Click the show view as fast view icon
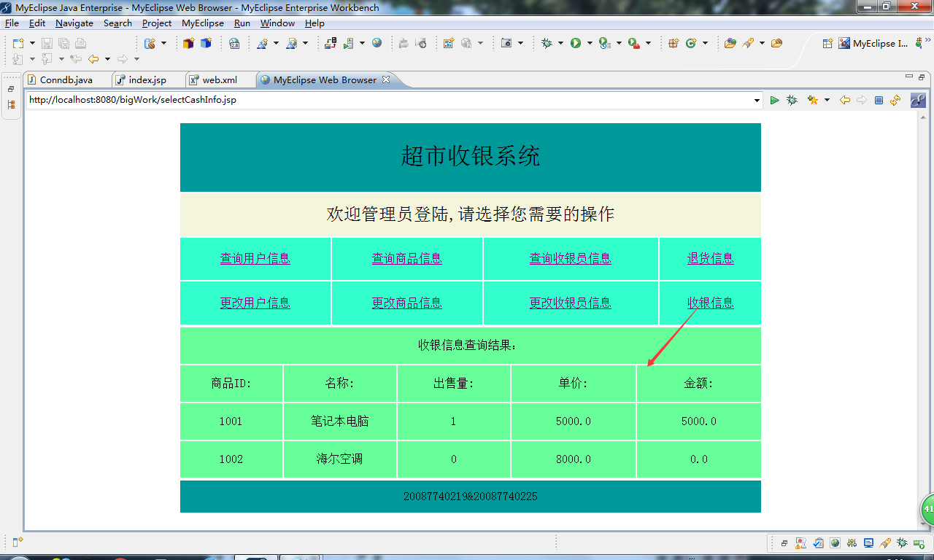Screen dimensions: 934x560 (18, 542)
